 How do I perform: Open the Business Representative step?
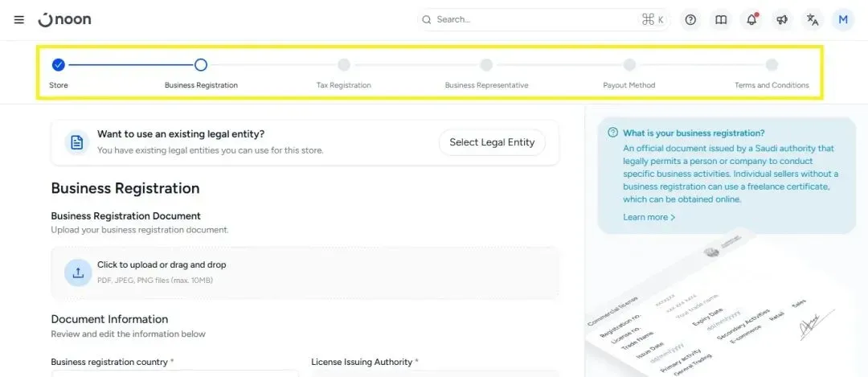(x=486, y=74)
